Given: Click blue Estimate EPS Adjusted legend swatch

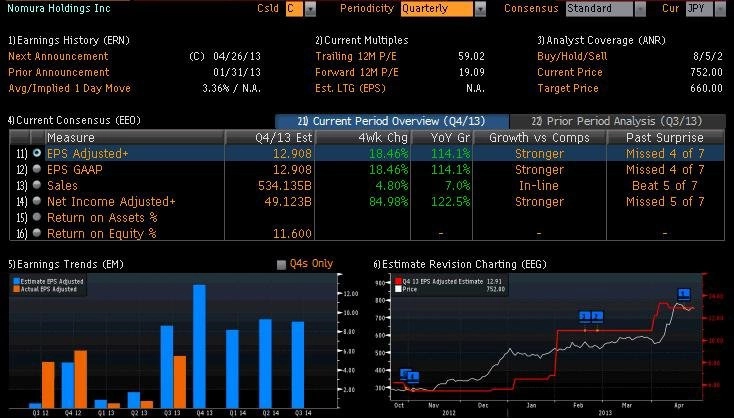Looking at the screenshot, I should [16, 281].
